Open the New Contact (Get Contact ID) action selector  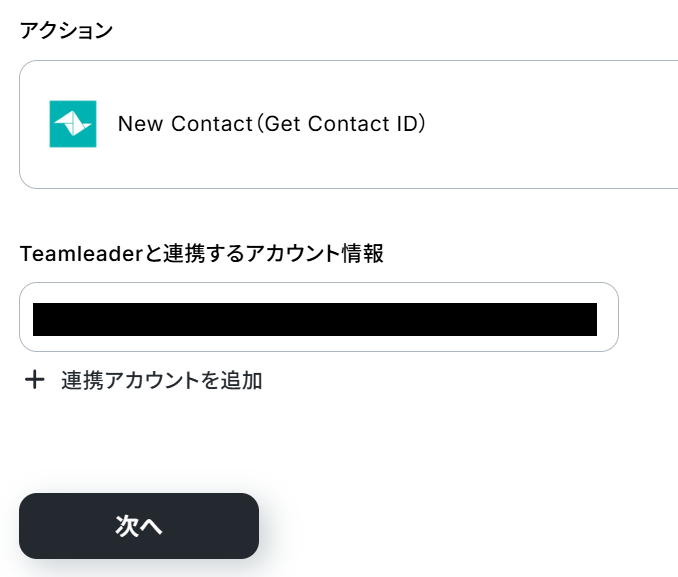point(348,124)
